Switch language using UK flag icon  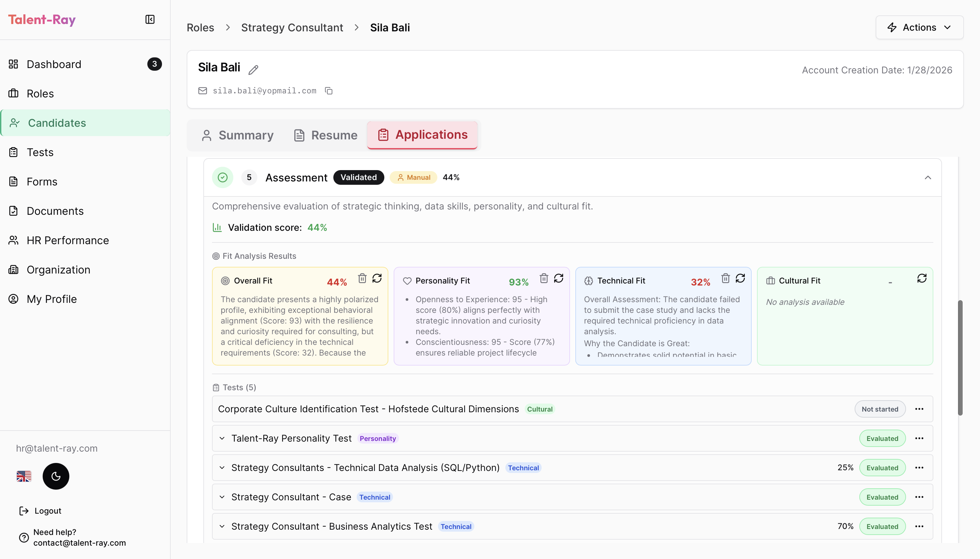(x=24, y=476)
